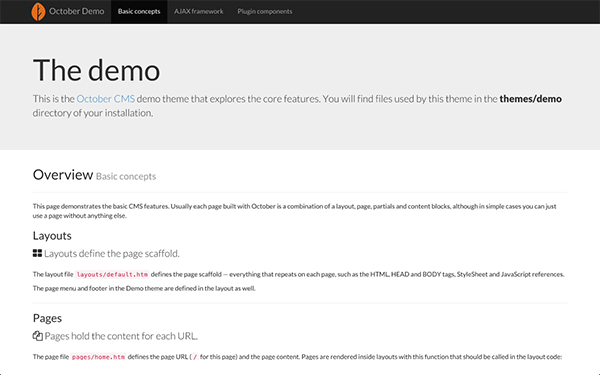
Task: Click the Basic concepts subtitle beside Overview
Action: 126,176
